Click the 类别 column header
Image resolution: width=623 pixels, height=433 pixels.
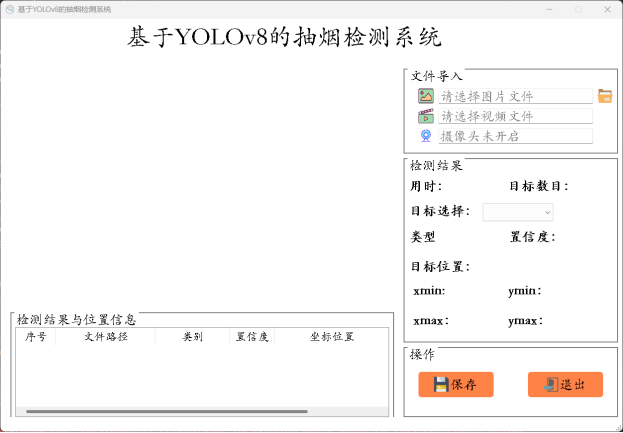(x=192, y=337)
